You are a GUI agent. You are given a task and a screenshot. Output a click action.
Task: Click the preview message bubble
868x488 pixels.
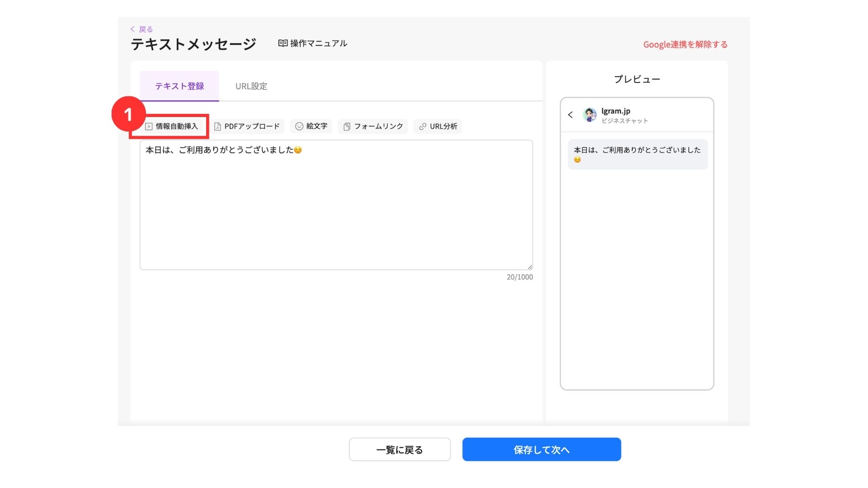pos(637,155)
